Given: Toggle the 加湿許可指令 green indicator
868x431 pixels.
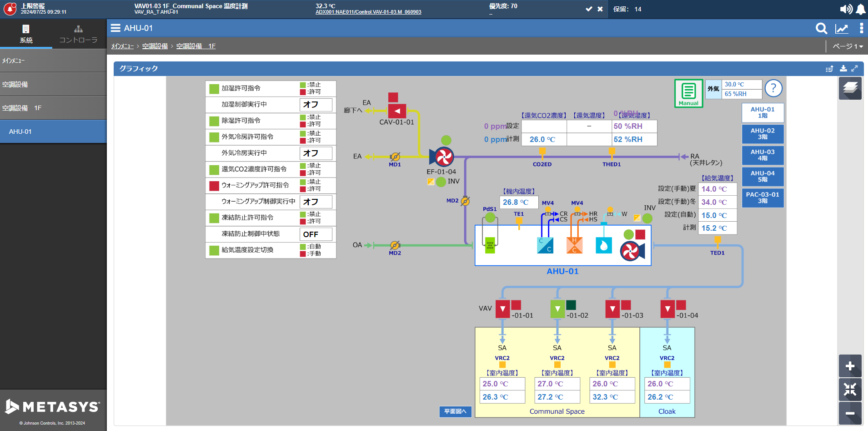Looking at the screenshot, I should (x=214, y=89).
